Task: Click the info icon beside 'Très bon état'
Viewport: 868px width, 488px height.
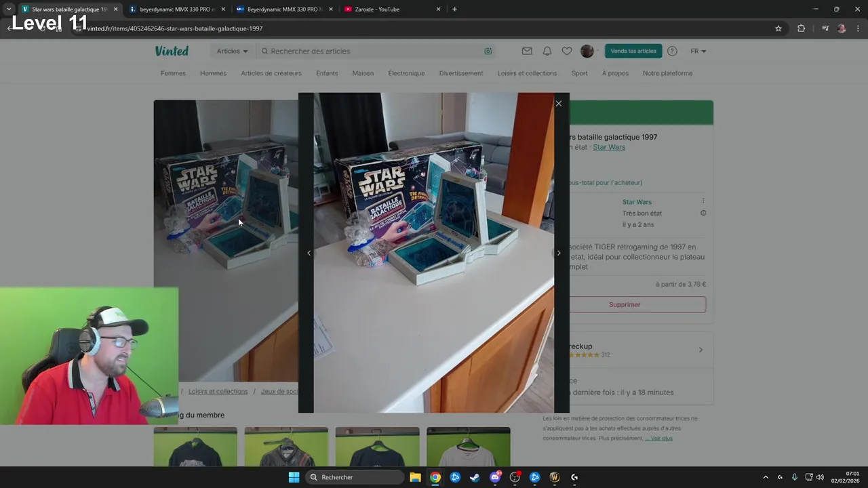Action: click(x=703, y=213)
